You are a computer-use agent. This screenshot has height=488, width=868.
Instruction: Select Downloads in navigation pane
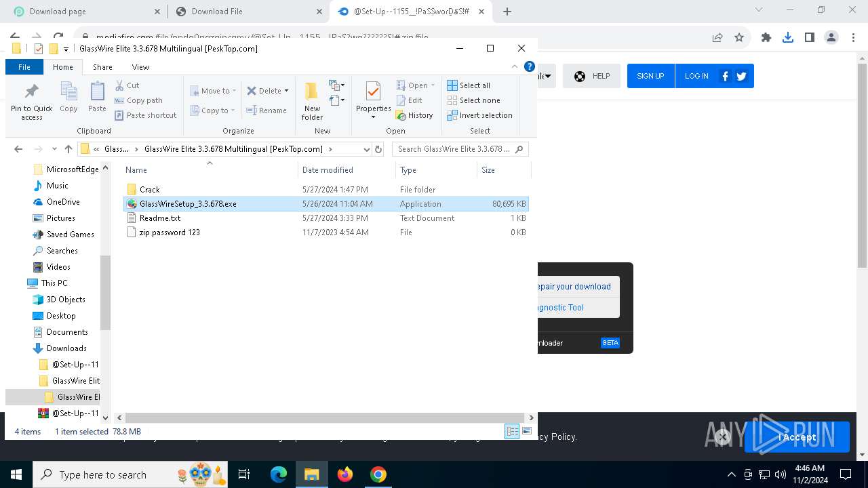[66, 348]
